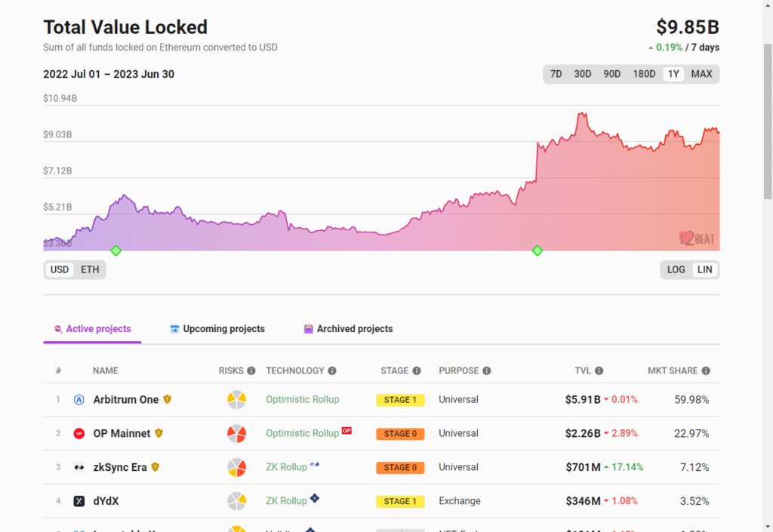Switch chart currency to USD
This screenshot has width=773, height=532.
[60, 270]
